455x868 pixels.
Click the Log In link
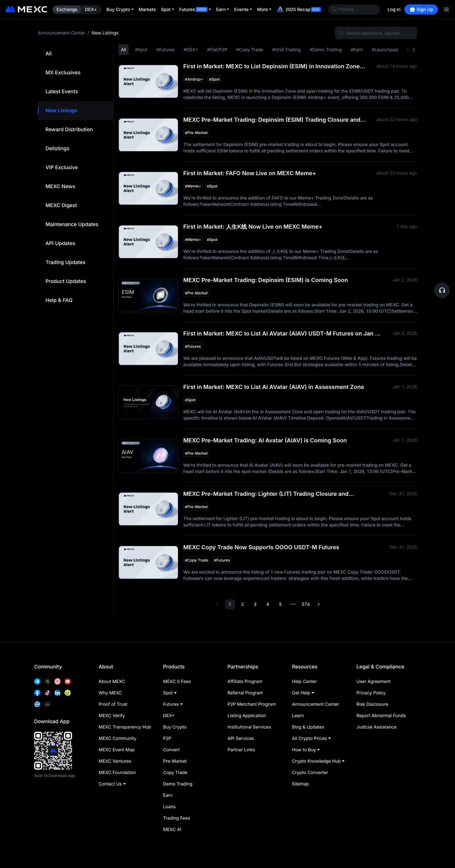394,9
